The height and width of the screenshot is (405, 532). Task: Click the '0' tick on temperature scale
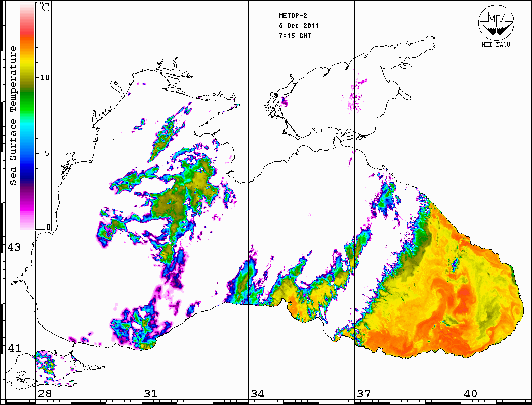click(48, 227)
